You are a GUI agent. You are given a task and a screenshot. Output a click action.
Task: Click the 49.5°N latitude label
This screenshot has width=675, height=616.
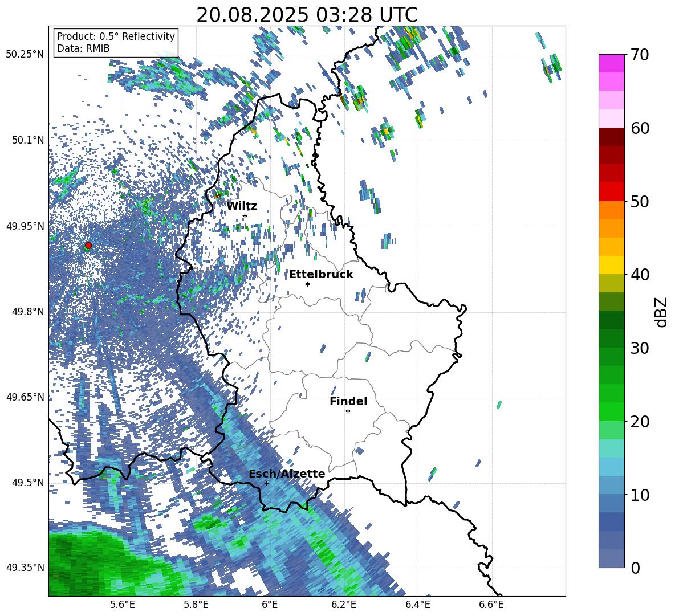pyautogui.click(x=27, y=483)
